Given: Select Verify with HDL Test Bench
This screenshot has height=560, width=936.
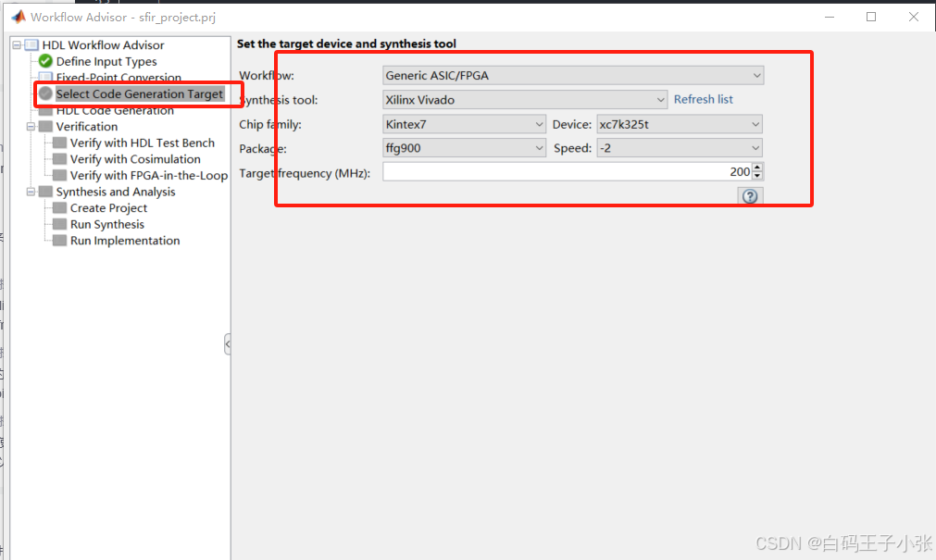Looking at the screenshot, I should [x=142, y=143].
